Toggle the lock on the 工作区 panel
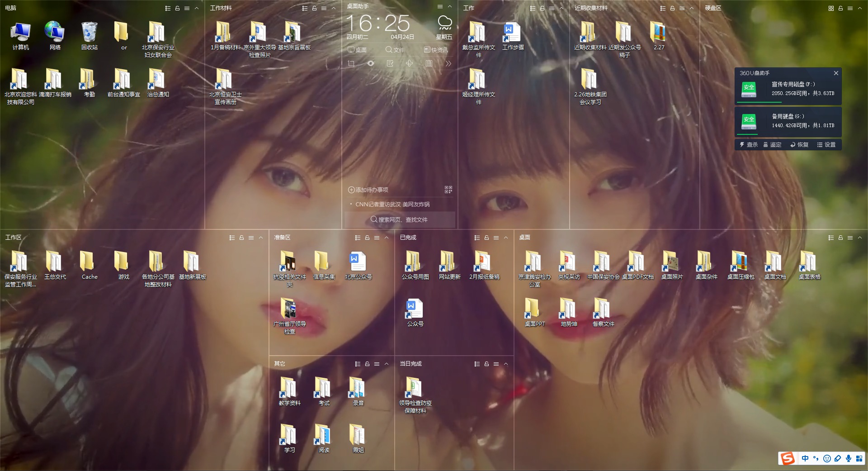Screen dimensions: 868x471 [x=241, y=238]
